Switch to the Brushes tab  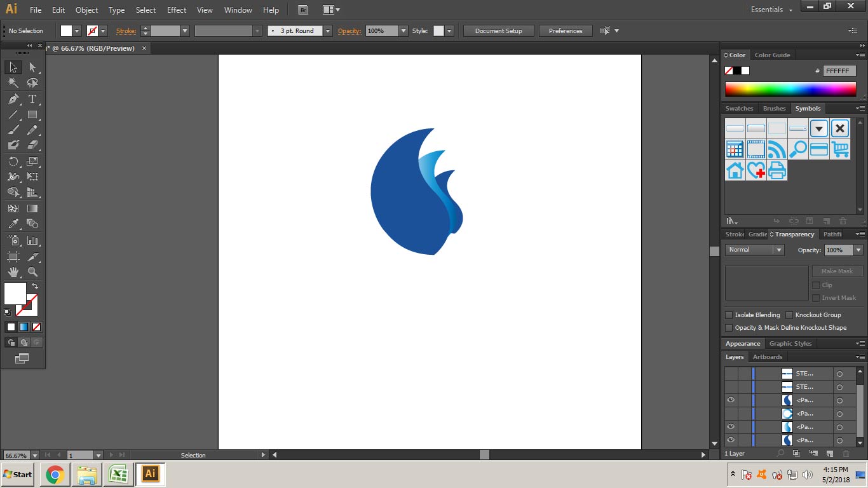click(774, 109)
